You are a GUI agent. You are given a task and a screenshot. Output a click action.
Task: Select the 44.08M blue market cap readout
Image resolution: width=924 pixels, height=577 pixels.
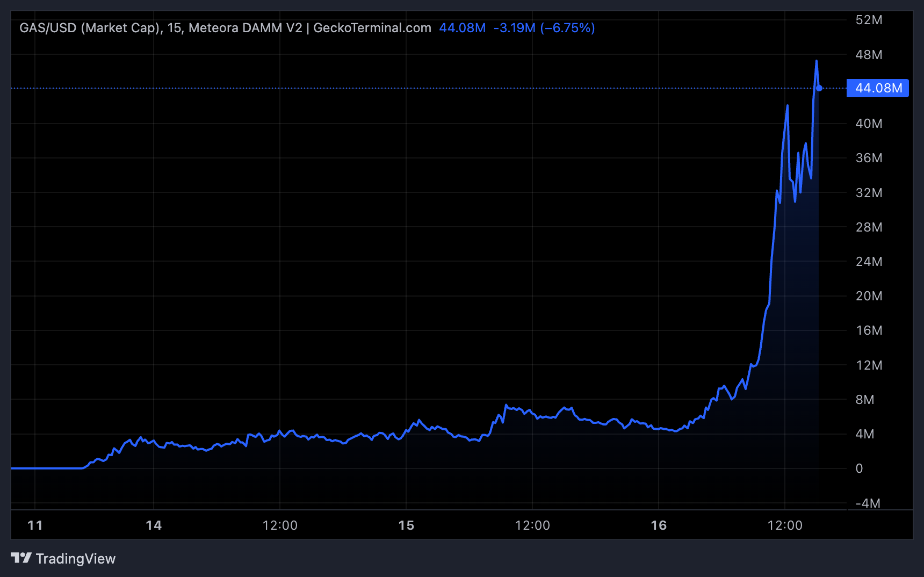coord(461,28)
